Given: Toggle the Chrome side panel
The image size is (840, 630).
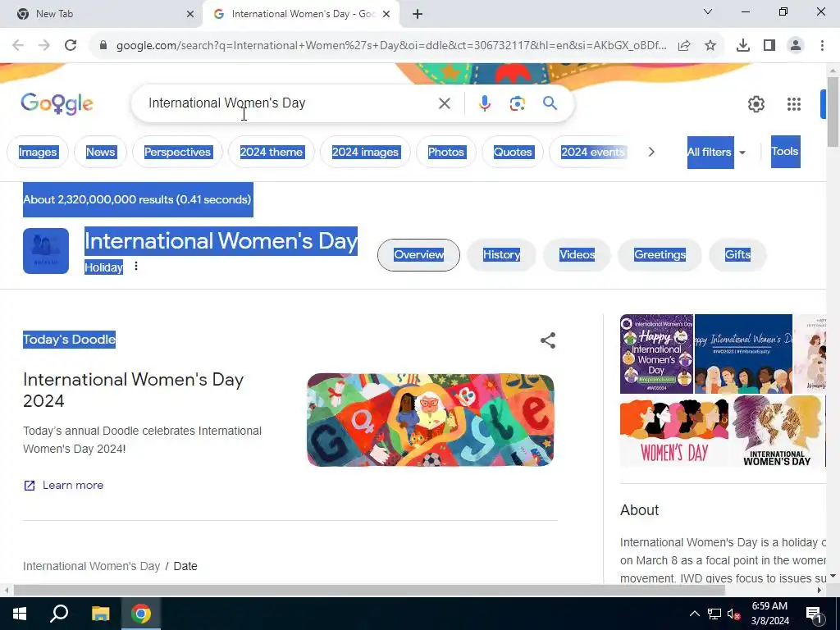Looking at the screenshot, I should [769, 46].
